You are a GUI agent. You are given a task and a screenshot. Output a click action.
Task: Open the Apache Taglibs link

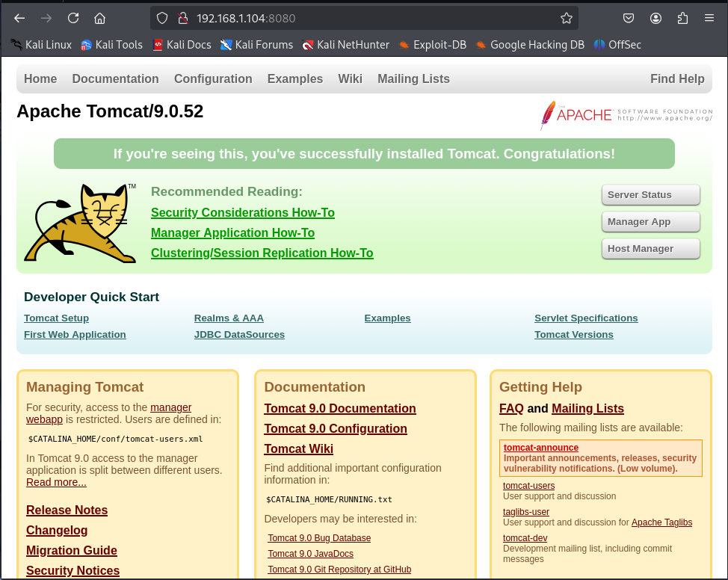click(x=661, y=522)
